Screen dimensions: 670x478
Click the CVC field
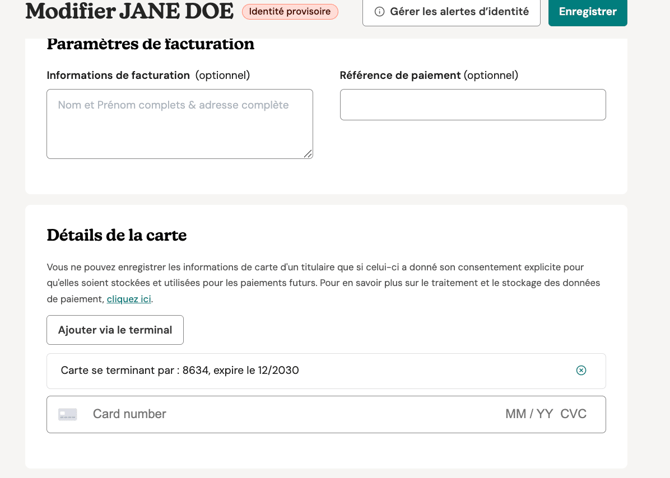[573, 414]
